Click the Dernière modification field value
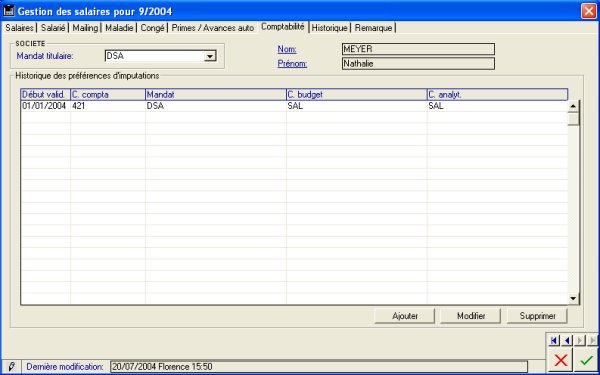The image size is (600, 375). [x=319, y=367]
